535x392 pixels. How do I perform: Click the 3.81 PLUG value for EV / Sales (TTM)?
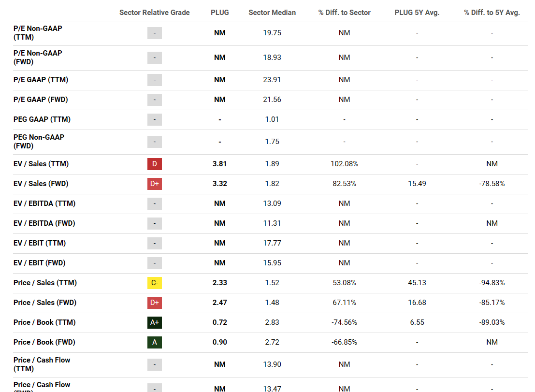point(220,164)
